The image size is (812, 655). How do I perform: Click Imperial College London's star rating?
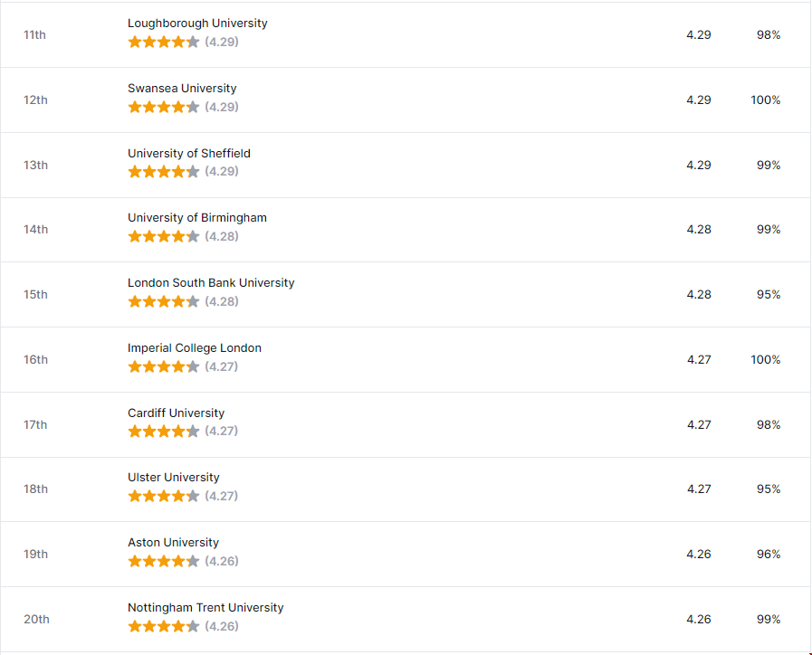pyautogui.click(x=163, y=367)
